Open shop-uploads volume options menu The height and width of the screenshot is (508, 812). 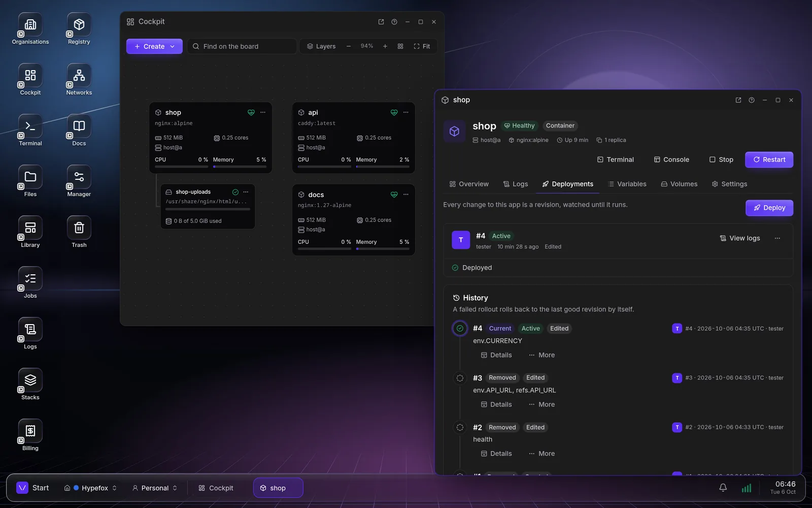246,192
